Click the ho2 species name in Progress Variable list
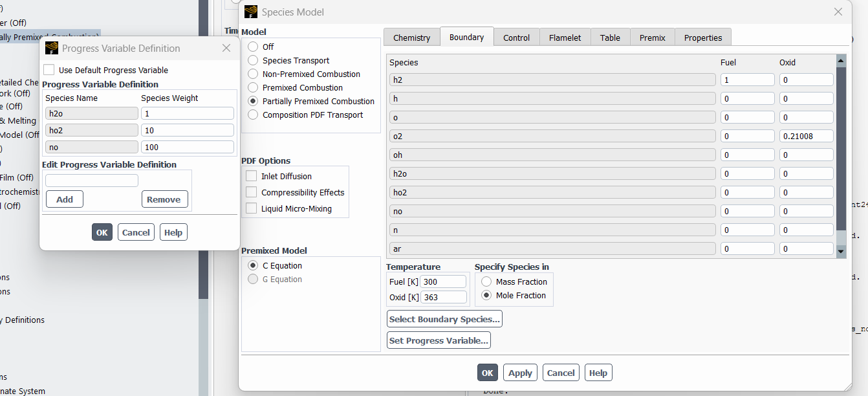 coord(92,130)
